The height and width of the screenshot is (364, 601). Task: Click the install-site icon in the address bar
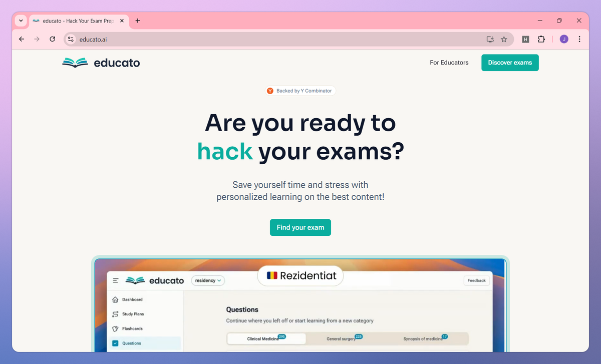[490, 39]
